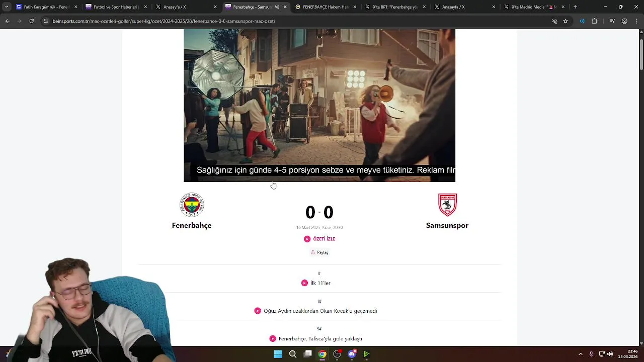Open Chrome's three-dot menu

pos(635,21)
